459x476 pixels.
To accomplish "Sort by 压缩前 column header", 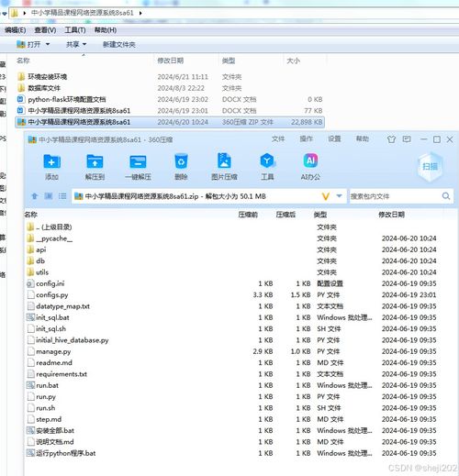I will coord(248,215).
